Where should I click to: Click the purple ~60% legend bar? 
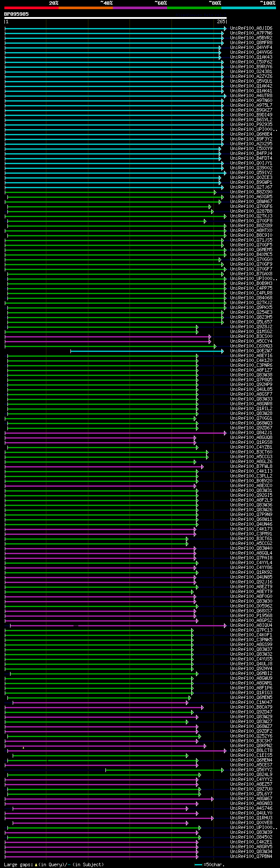pos(140,7)
